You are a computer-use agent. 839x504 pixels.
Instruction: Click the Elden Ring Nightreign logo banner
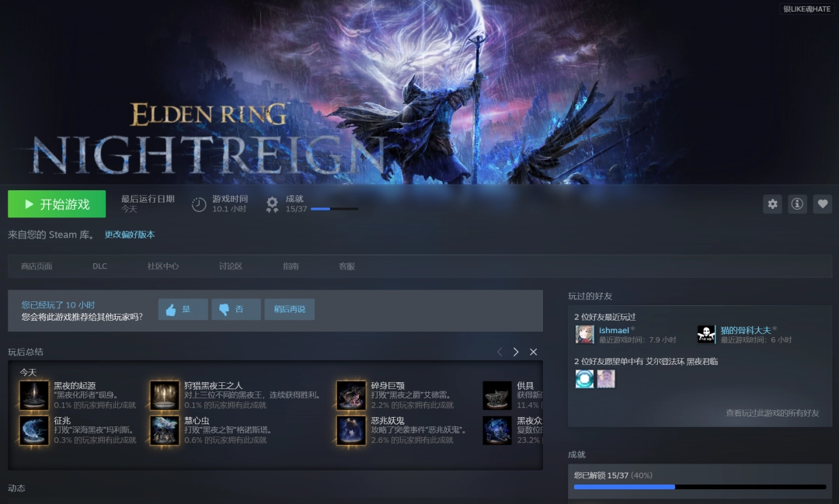click(x=209, y=138)
